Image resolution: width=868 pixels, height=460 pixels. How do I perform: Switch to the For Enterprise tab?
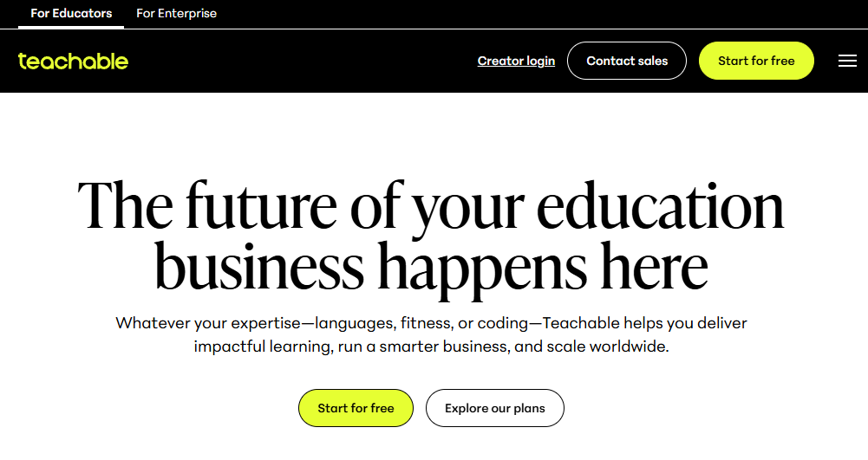point(177,13)
